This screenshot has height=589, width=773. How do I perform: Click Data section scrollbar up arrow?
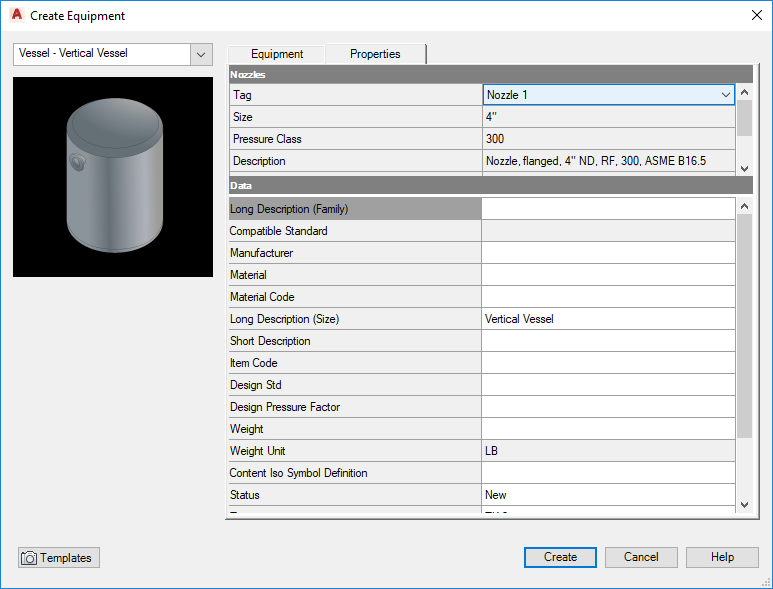(x=744, y=206)
